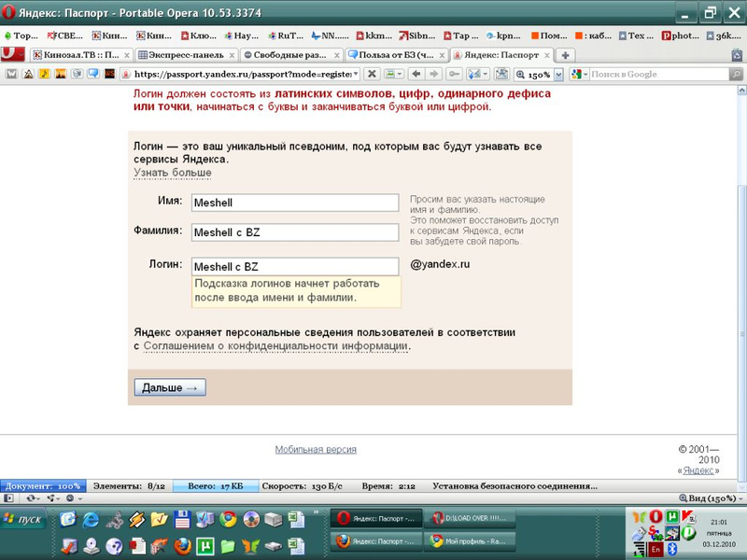The height and width of the screenshot is (560, 747).
Task: Launch Internet Explorer from quick launch
Action: [91, 520]
